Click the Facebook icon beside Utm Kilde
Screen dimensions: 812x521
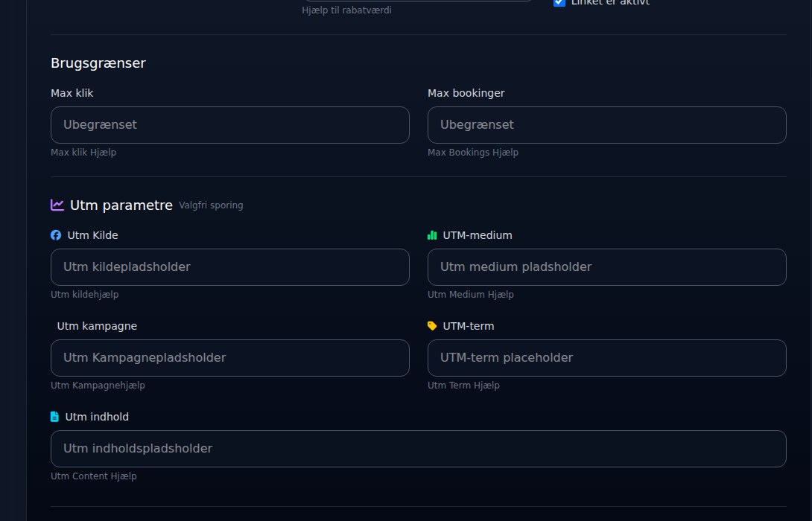pyautogui.click(x=56, y=235)
